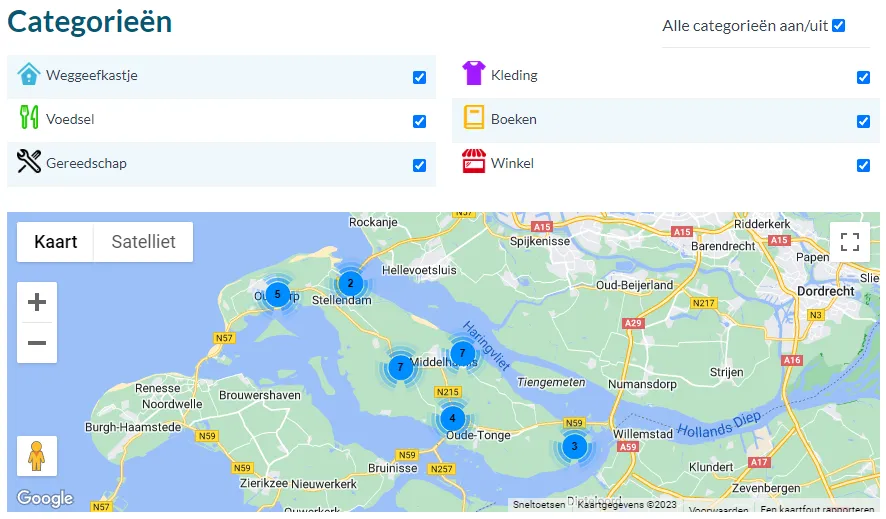
Task: Click the red Winkel shop icon
Action: point(473,162)
